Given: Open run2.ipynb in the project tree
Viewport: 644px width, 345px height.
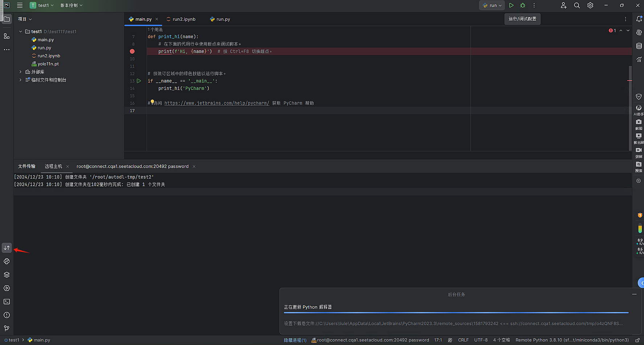Looking at the screenshot, I should 46,56.
